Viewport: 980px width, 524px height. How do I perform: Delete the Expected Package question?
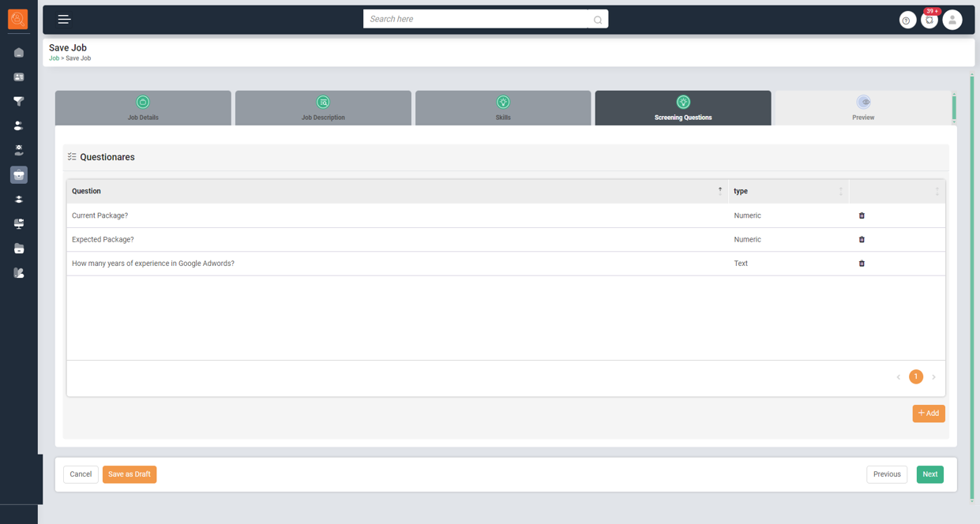click(x=862, y=239)
